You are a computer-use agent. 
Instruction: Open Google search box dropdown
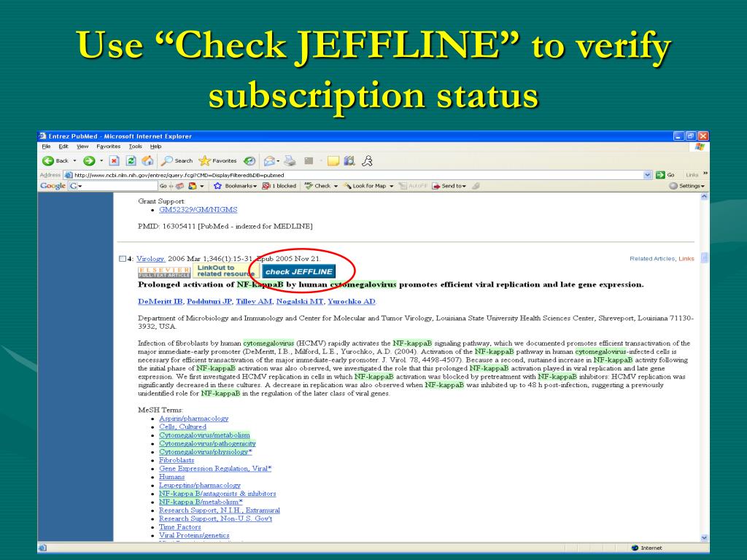pyautogui.click(x=80, y=186)
